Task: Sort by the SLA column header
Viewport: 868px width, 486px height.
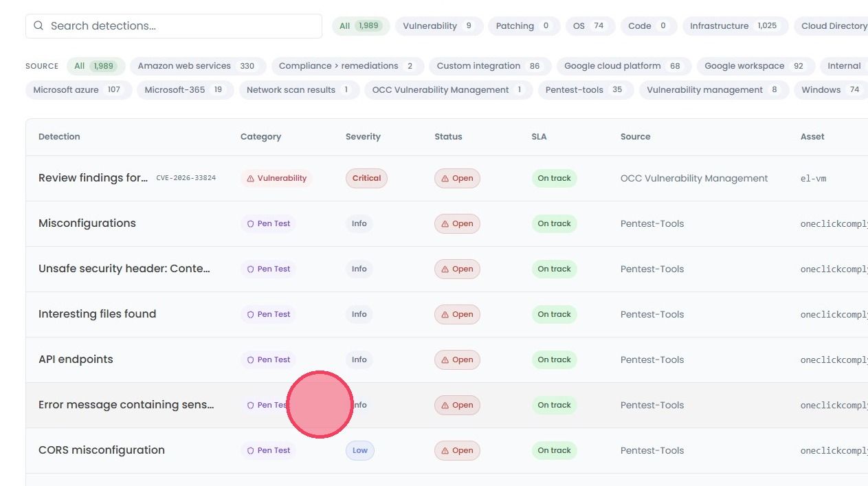Action: [539, 137]
